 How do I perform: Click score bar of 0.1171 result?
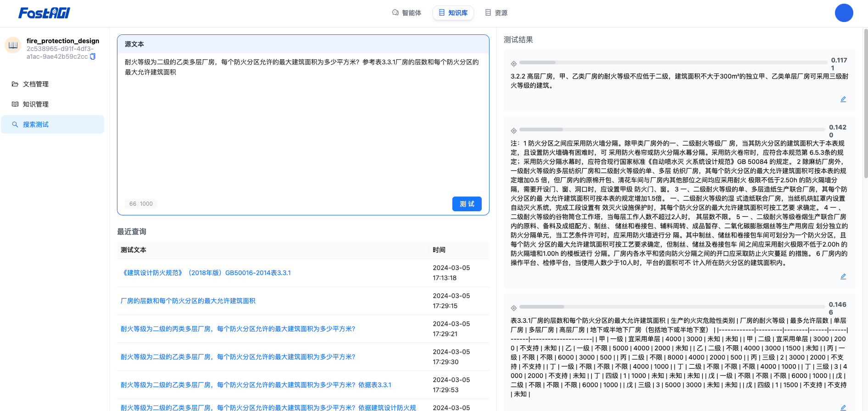pos(673,62)
